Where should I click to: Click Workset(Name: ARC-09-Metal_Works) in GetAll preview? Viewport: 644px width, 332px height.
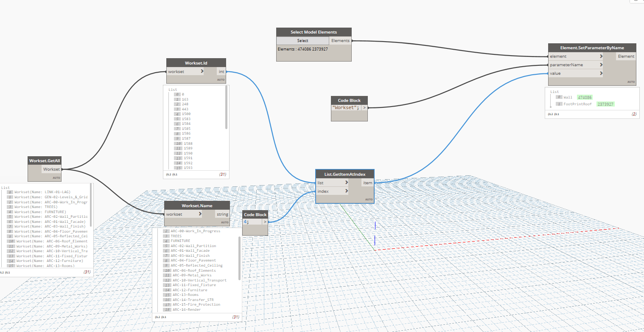pos(52,246)
